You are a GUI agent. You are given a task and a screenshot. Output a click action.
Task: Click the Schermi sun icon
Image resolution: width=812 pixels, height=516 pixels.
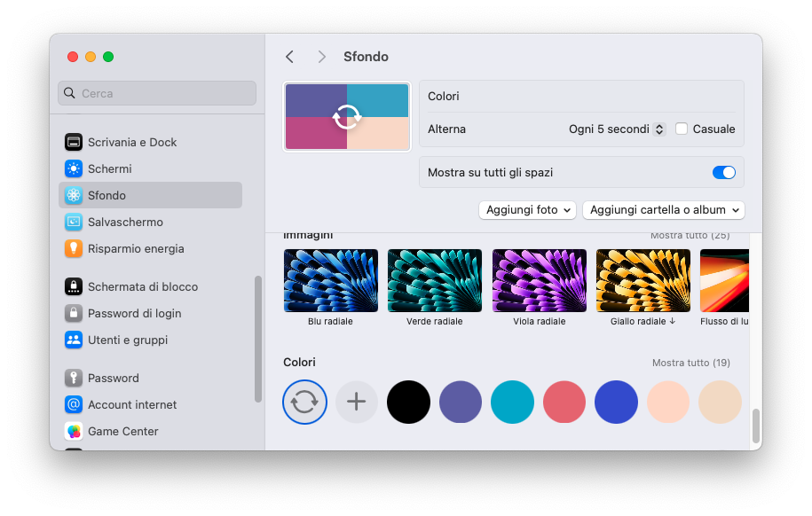74,168
